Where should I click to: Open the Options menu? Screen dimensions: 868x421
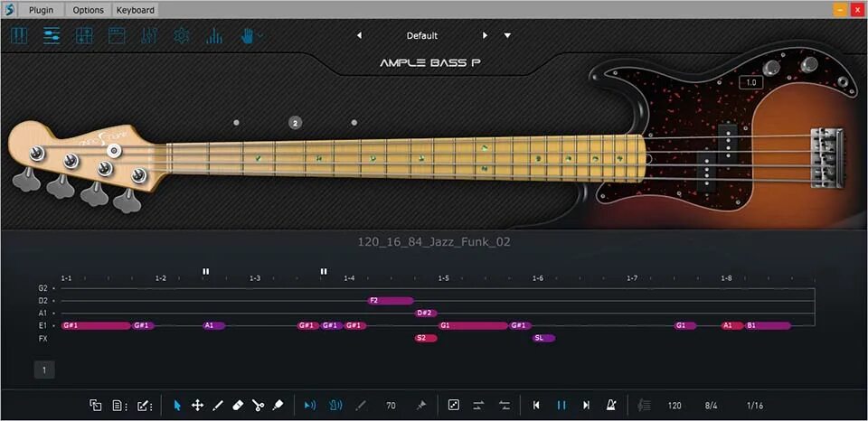click(88, 10)
